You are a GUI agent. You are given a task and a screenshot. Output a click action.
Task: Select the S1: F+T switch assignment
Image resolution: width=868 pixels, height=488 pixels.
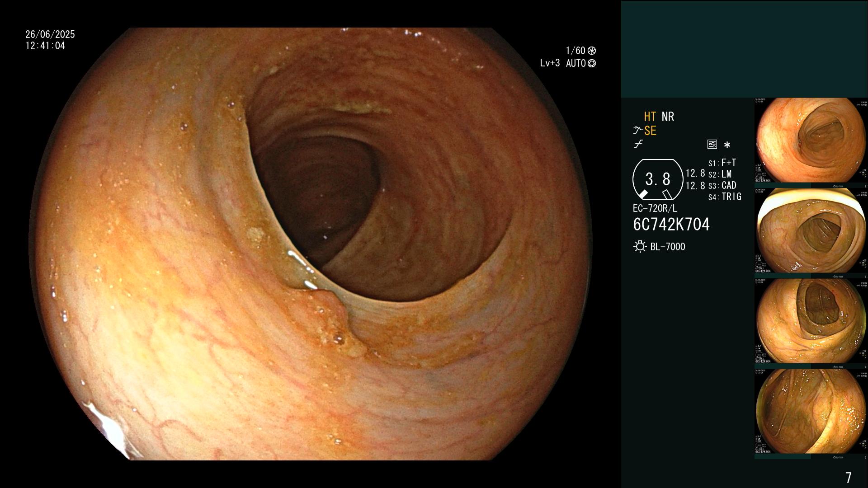click(722, 163)
